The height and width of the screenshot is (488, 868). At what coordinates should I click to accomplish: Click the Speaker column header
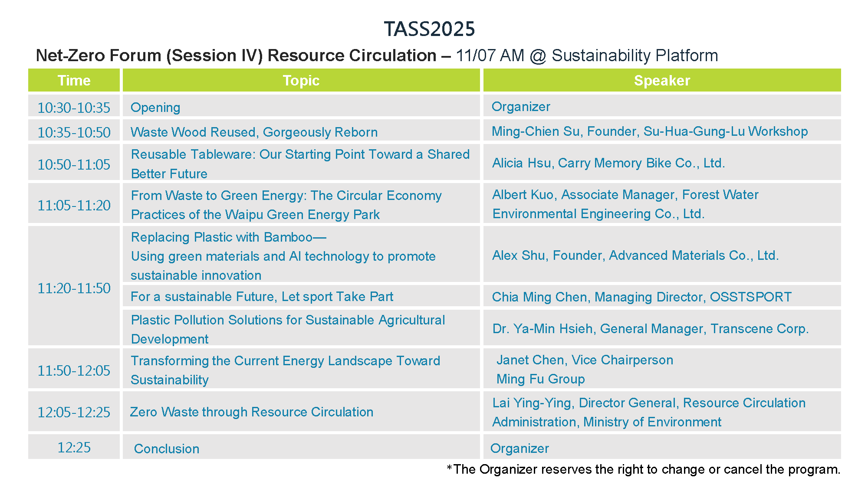click(661, 81)
